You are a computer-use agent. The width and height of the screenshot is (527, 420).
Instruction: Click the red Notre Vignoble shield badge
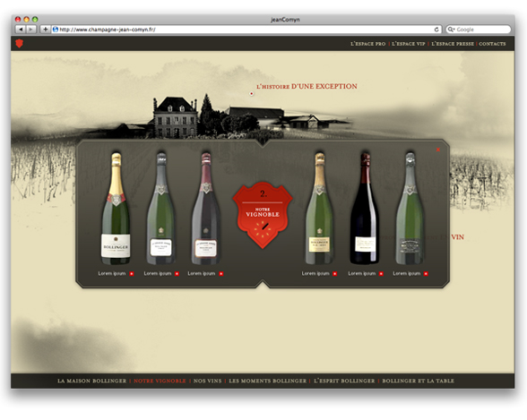pos(263,215)
